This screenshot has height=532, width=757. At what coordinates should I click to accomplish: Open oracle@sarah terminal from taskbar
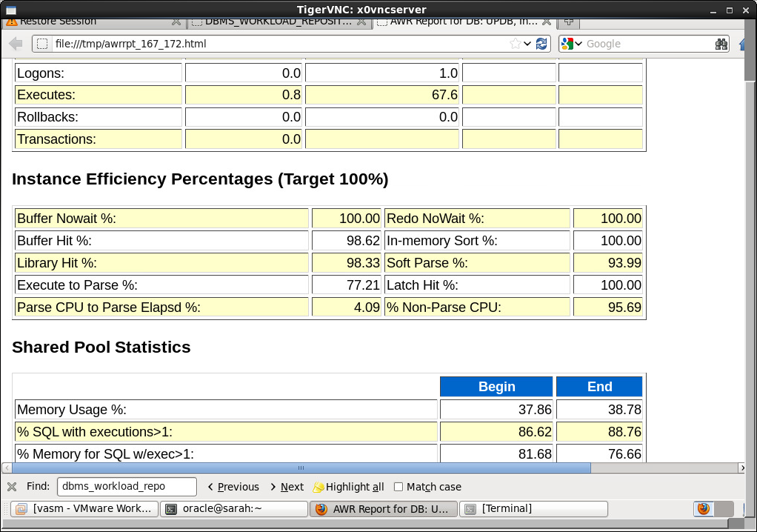tap(234, 508)
